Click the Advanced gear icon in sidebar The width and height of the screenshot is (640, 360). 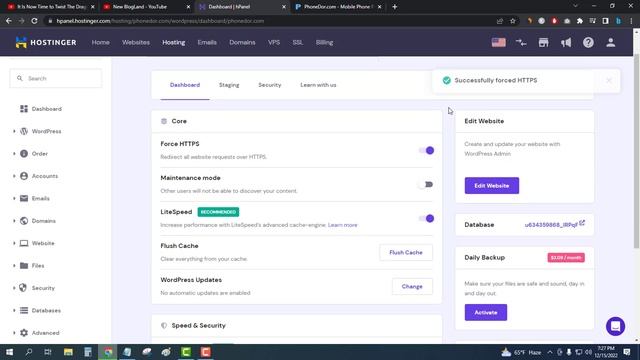pyautogui.click(x=24, y=333)
